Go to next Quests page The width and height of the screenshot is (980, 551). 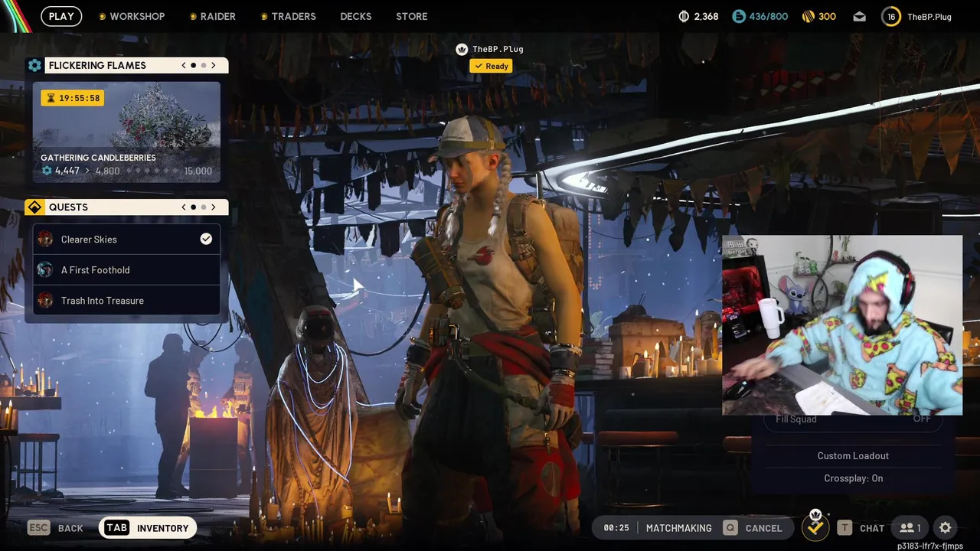tap(214, 207)
